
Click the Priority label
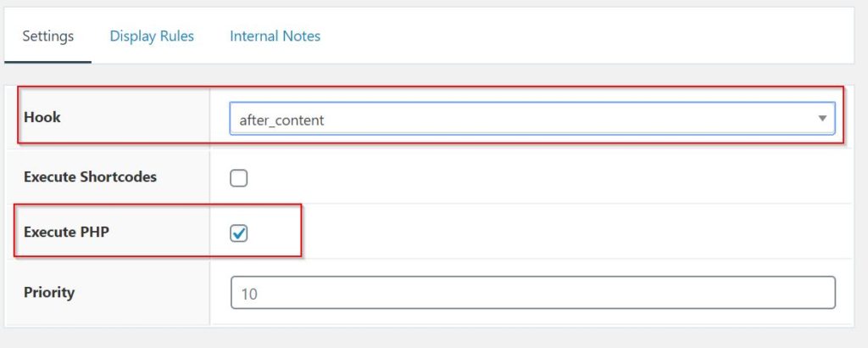[49, 292]
